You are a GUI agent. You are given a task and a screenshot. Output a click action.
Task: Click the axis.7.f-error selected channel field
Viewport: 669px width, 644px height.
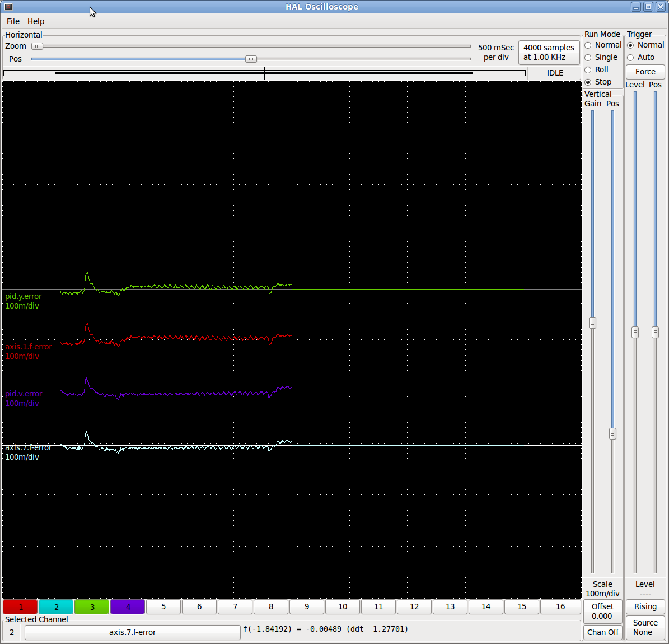(132, 632)
